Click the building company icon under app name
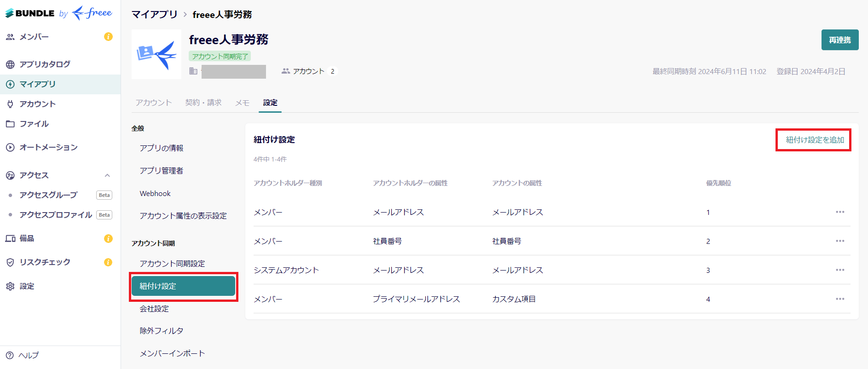Viewport: 868px width, 369px height. point(193,71)
